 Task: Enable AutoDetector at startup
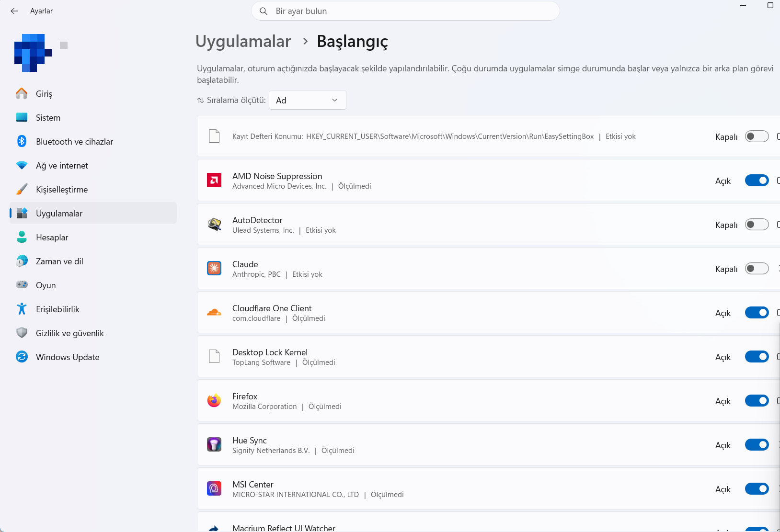click(757, 225)
